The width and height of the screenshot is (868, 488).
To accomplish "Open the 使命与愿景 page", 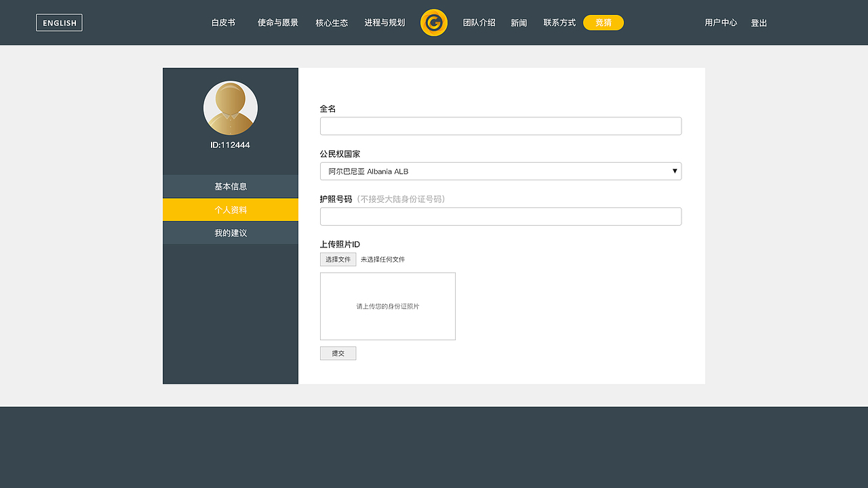I will coord(278,22).
